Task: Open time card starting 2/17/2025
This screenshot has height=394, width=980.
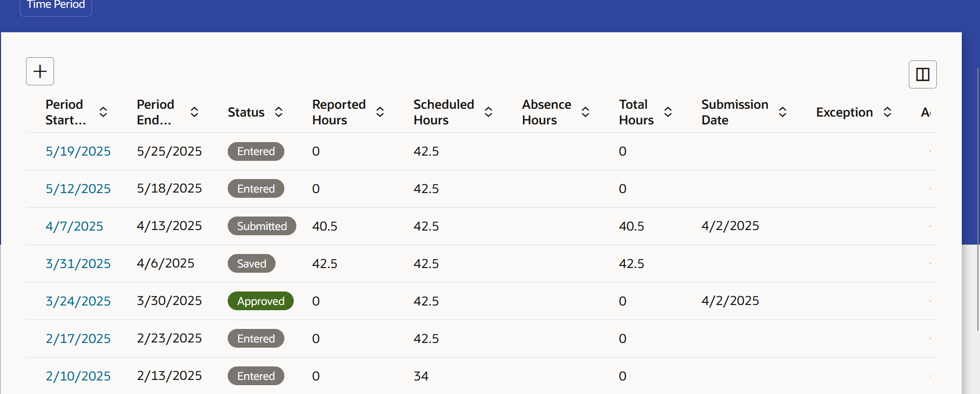Action: coord(78,339)
